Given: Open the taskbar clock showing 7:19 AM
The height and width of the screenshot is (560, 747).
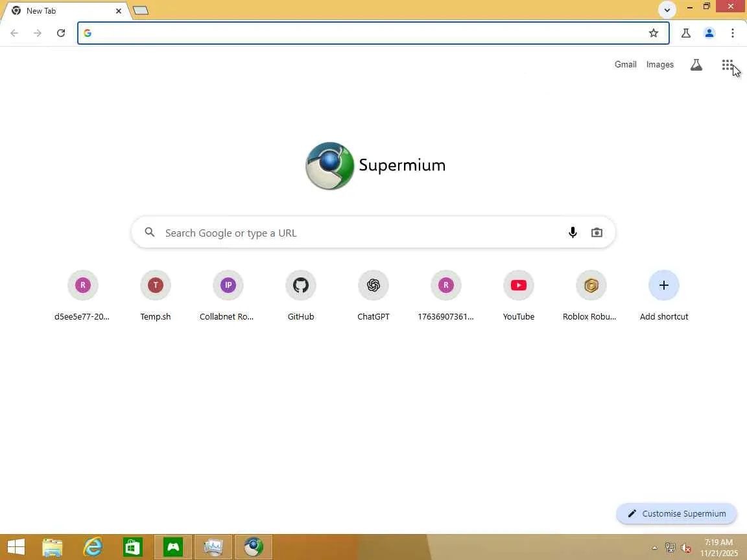Looking at the screenshot, I should [x=719, y=548].
